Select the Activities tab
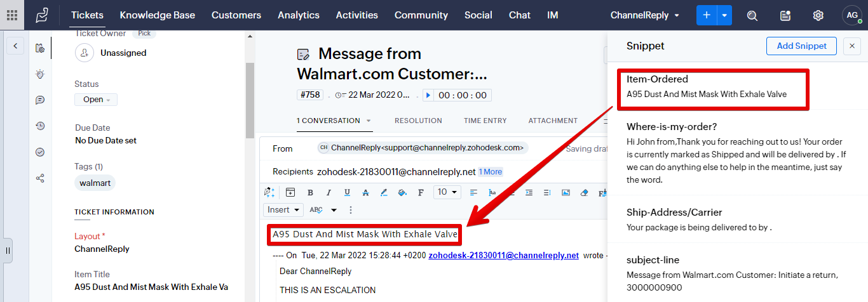 point(357,15)
